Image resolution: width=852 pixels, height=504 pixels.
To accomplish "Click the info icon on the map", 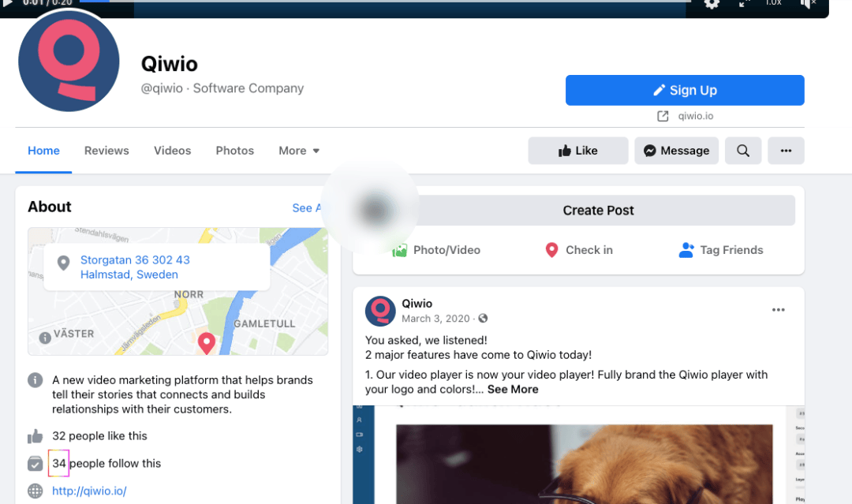I will (x=45, y=338).
